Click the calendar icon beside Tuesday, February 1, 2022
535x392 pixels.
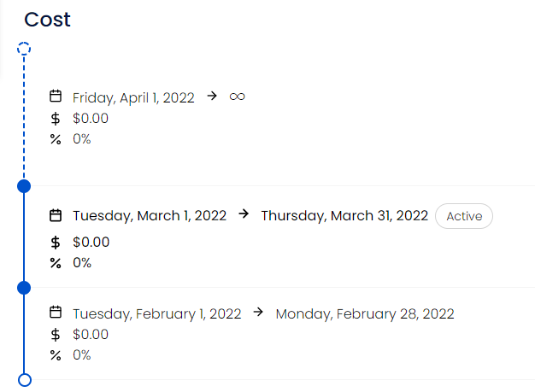pos(56,313)
